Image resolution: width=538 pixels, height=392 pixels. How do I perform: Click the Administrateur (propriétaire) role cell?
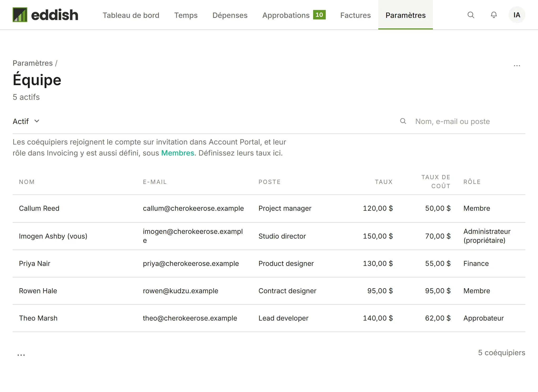coord(487,236)
